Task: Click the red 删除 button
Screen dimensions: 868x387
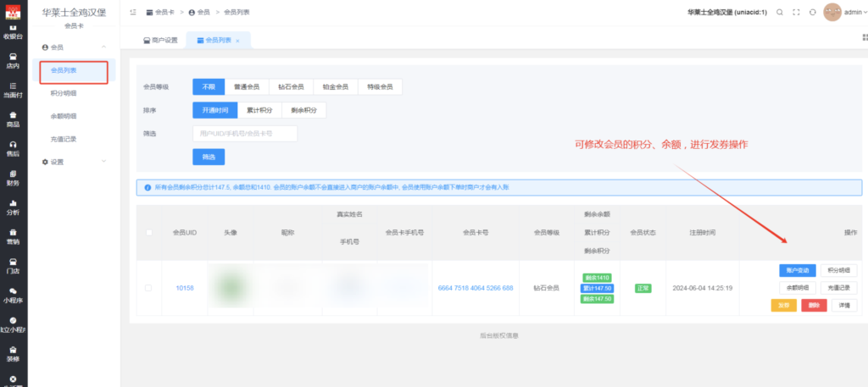Action: [813, 305]
